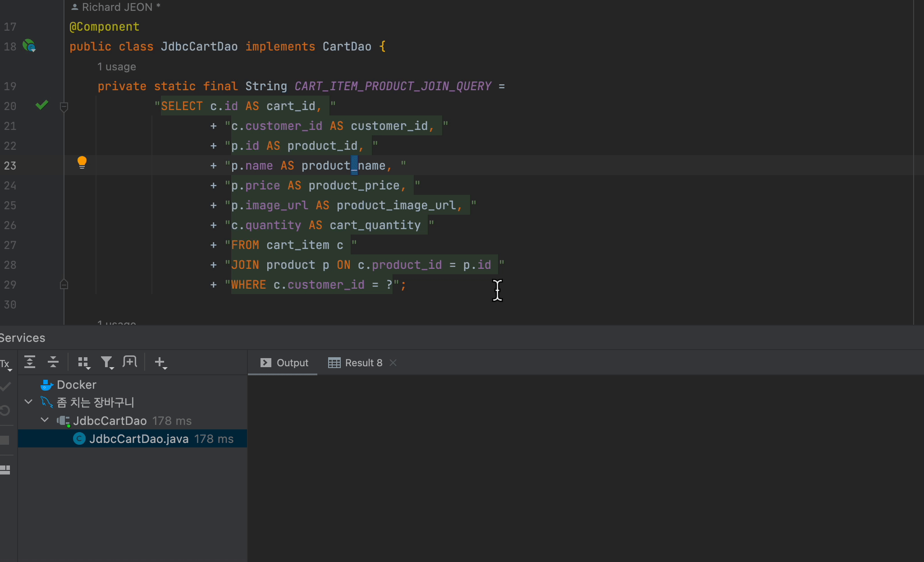Open the Filter funnel icon
Screen dimensions: 924x562
click(107, 363)
